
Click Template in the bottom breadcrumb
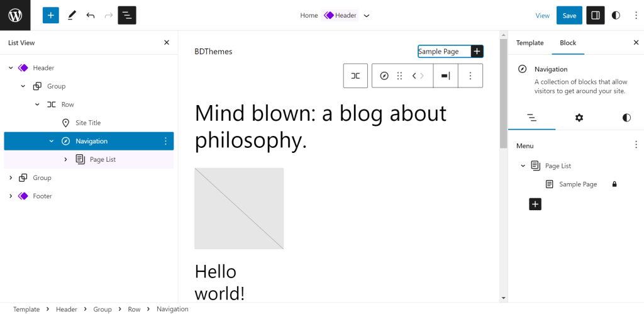26,309
